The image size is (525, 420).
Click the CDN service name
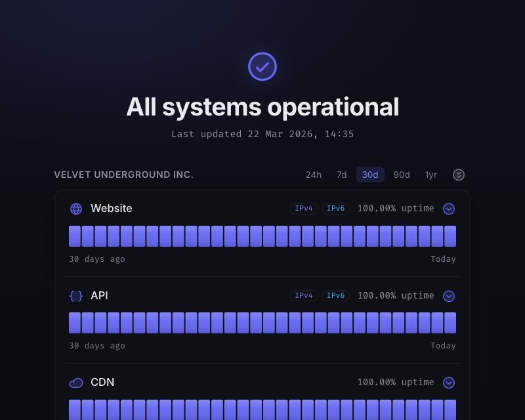pyautogui.click(x=102, y=382)
